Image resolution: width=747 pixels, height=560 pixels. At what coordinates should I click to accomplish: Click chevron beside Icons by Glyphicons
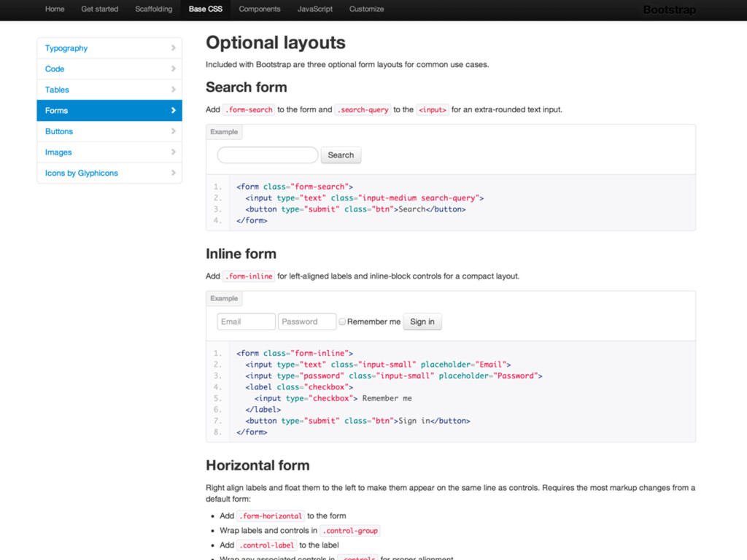tap(174, 173)
